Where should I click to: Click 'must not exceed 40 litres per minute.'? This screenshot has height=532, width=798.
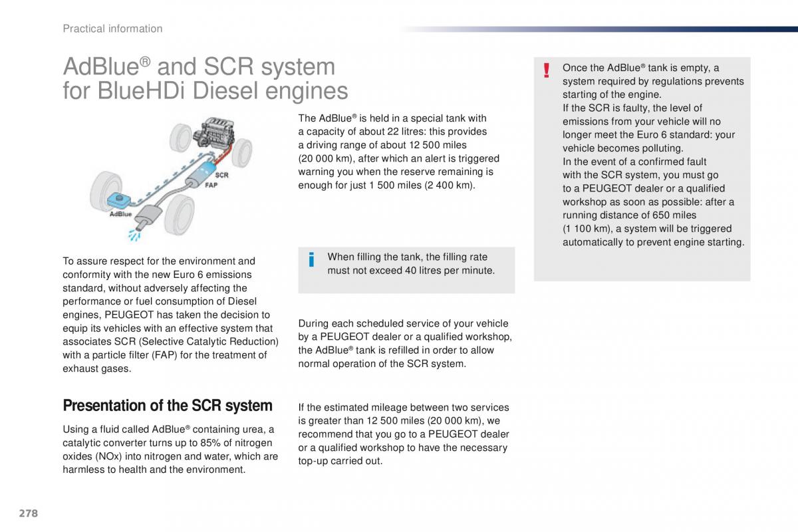(x=411, y=271)
